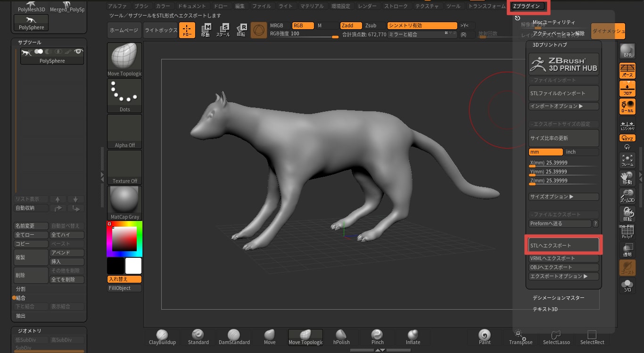Click the L.Sym (Lシンメトリ) icon

pyautogui.click(x=627, y=125)
